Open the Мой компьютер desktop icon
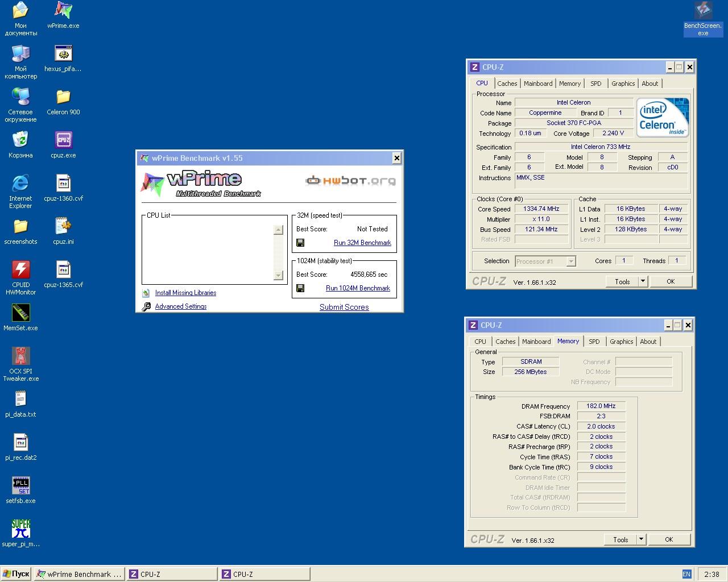The image size is (728, 582). [x=20, y=61]
